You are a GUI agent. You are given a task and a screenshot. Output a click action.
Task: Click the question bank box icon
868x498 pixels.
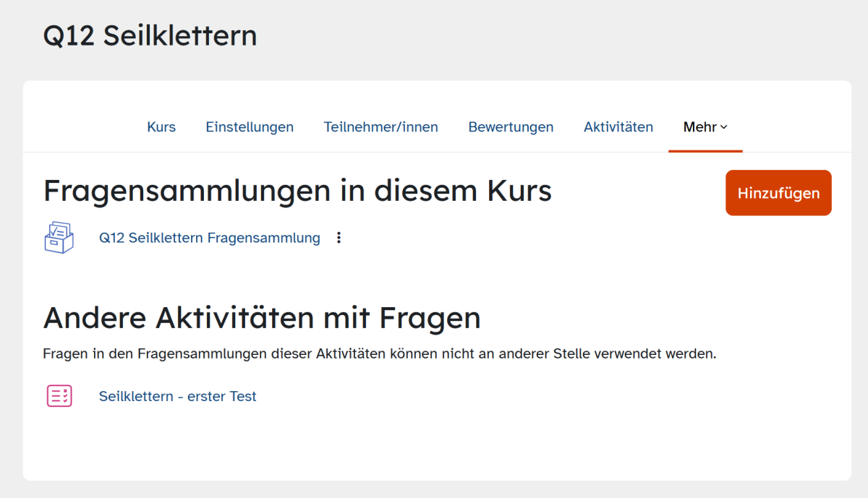(x=59, y=237)
